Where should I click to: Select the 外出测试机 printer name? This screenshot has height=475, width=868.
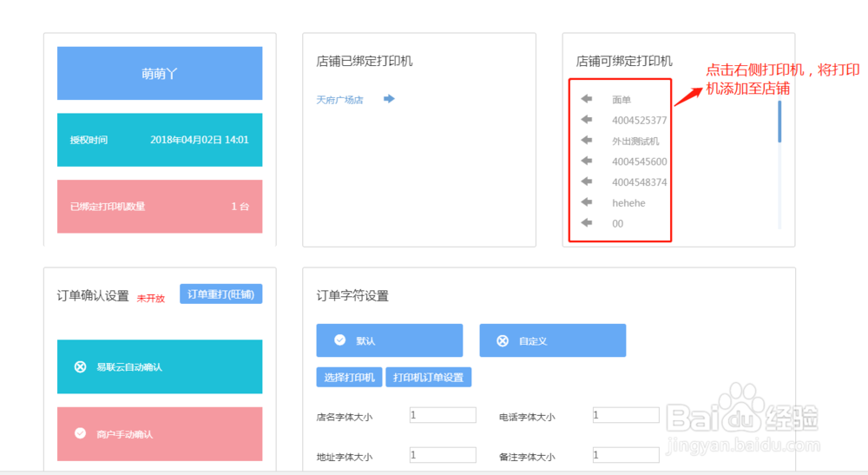635,142
